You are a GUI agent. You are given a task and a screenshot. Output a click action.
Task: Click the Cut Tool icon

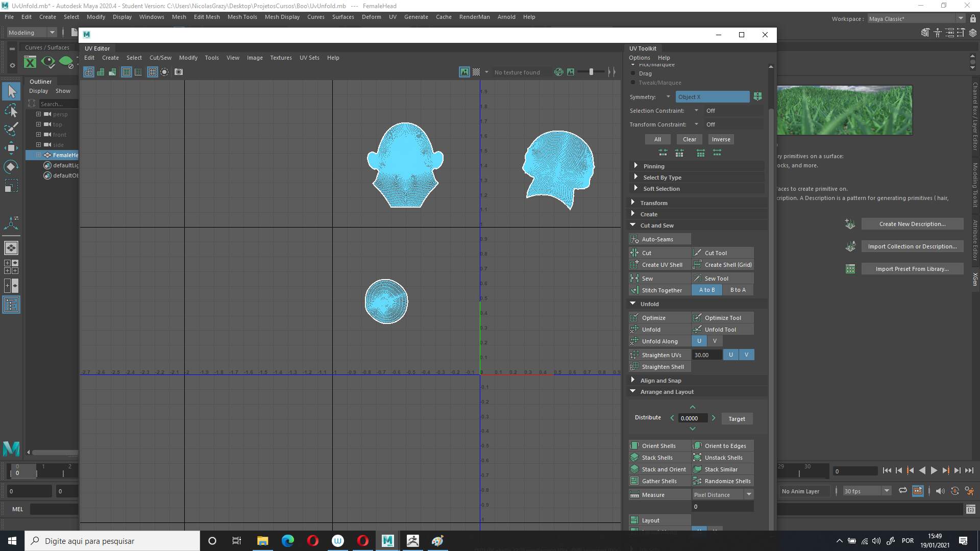coord(697,253)
